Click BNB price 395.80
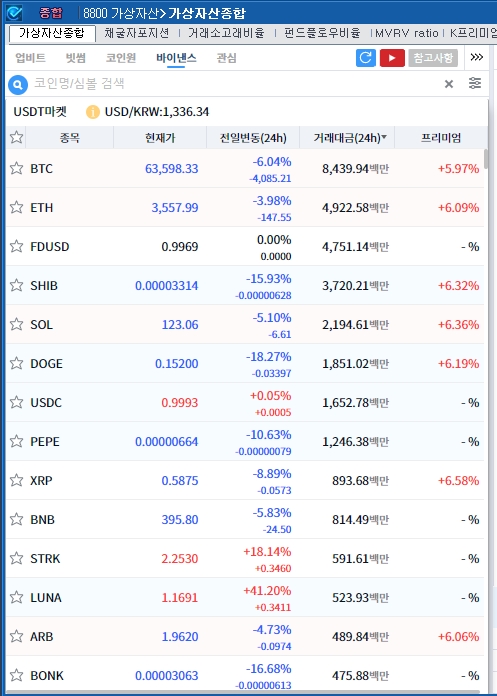 click(x=180, y=519)
